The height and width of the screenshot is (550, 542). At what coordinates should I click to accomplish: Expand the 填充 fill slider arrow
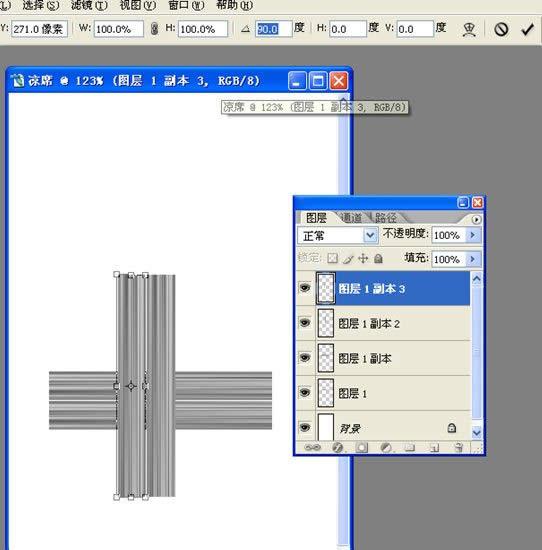pyautogui.click(x=473, y=259)
